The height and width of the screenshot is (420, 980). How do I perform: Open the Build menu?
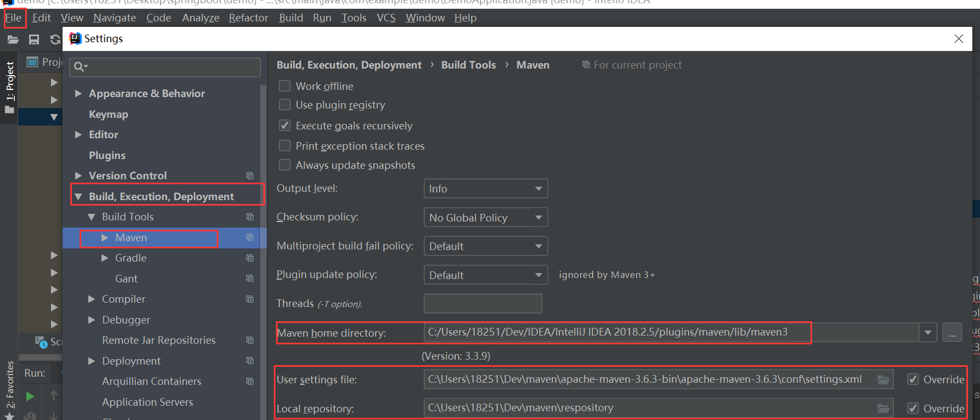point(291,18)
